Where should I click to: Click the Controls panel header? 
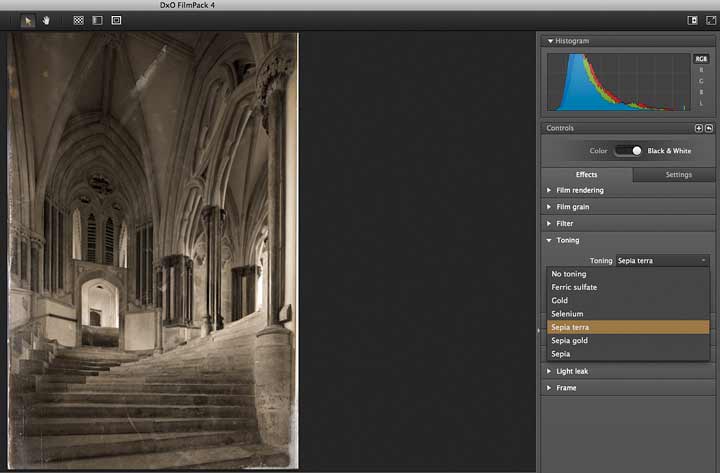pyautogui.click(x=628, y=128)
